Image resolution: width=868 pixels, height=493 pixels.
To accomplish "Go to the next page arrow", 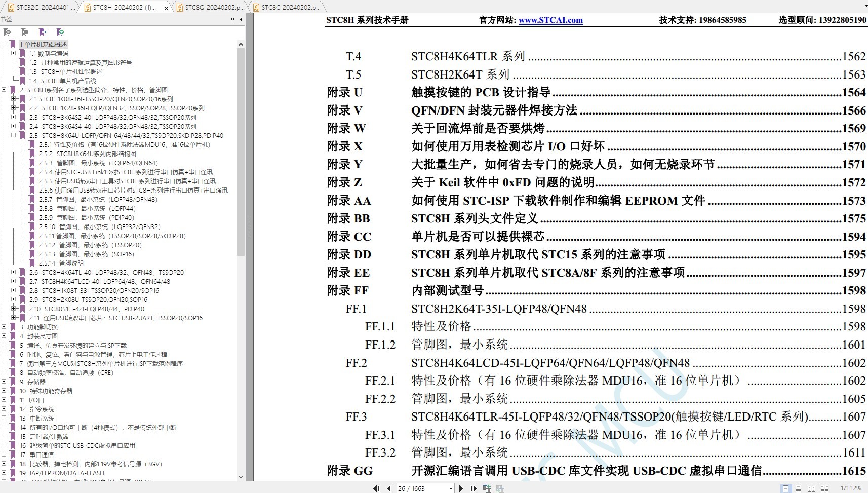I will (461, 488).
